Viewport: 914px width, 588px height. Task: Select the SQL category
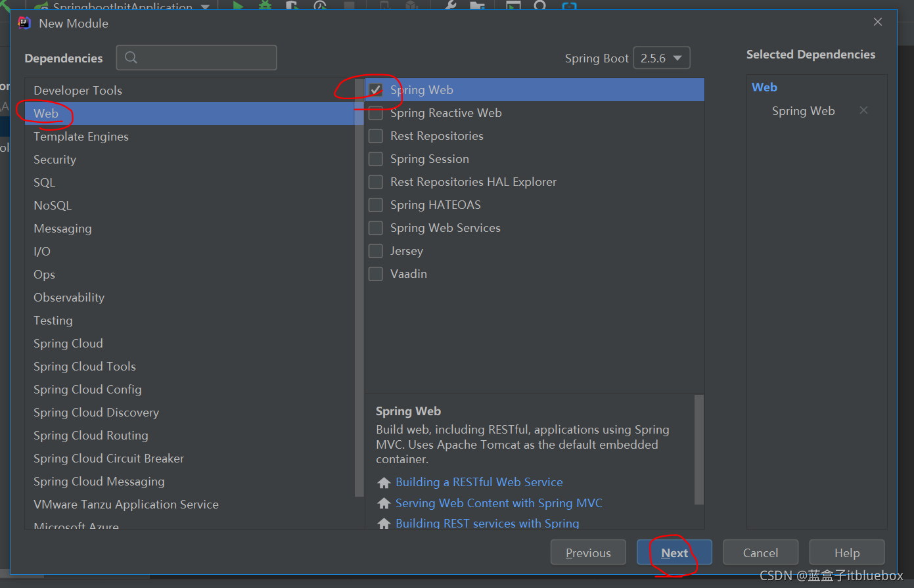point(189,182)
